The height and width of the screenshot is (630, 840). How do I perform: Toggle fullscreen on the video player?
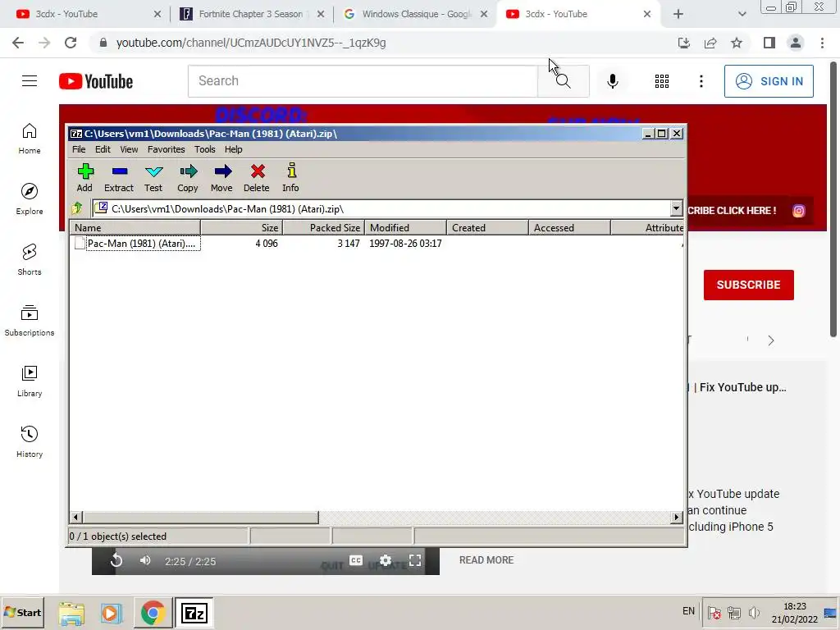point(414,560)
